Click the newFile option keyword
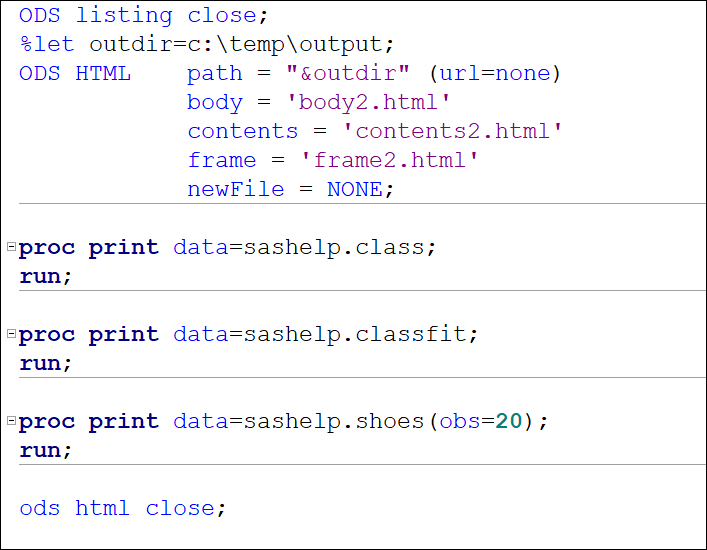 [235, 189]
